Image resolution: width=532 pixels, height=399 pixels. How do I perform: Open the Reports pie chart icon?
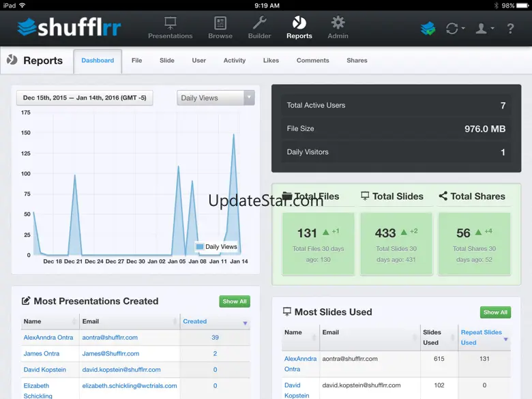(299, 24)
